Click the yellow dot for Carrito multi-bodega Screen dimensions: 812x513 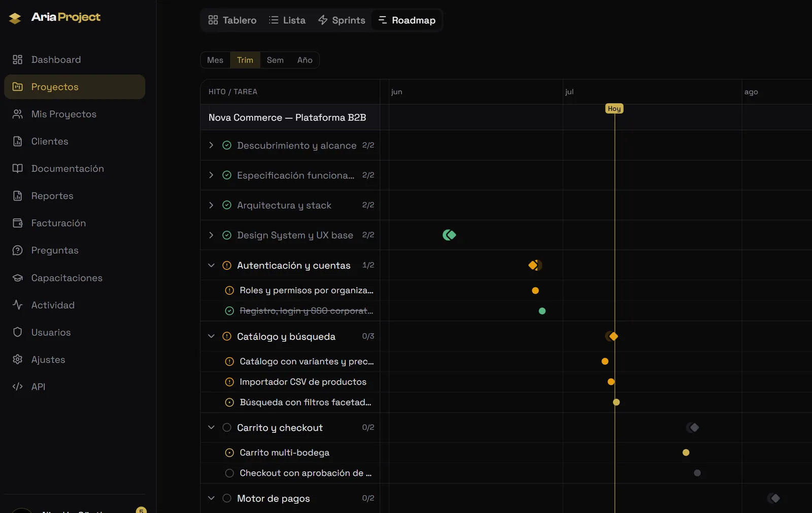(x=686, y=453)
